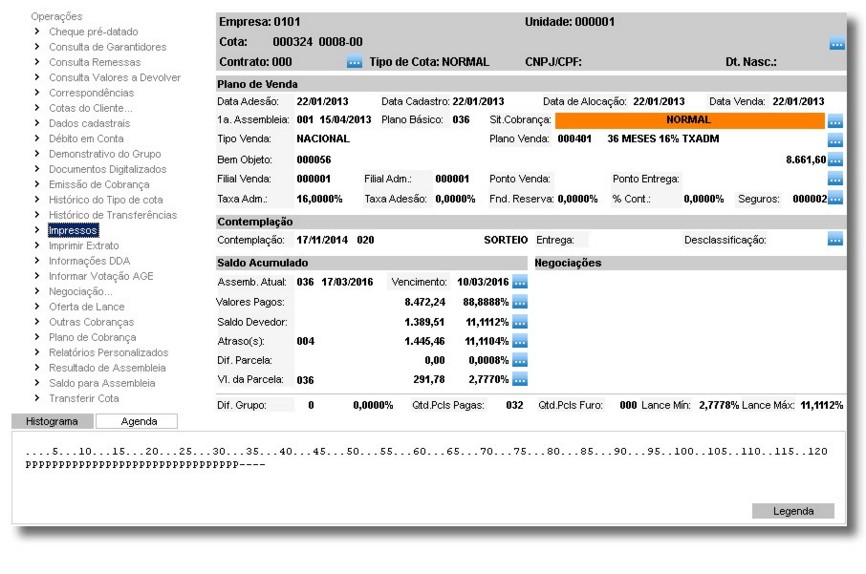Image resolution: width=866 pixels, height=574 pixels.
Task: Open Outras Cobranças
Action: [x=92, y=322]
